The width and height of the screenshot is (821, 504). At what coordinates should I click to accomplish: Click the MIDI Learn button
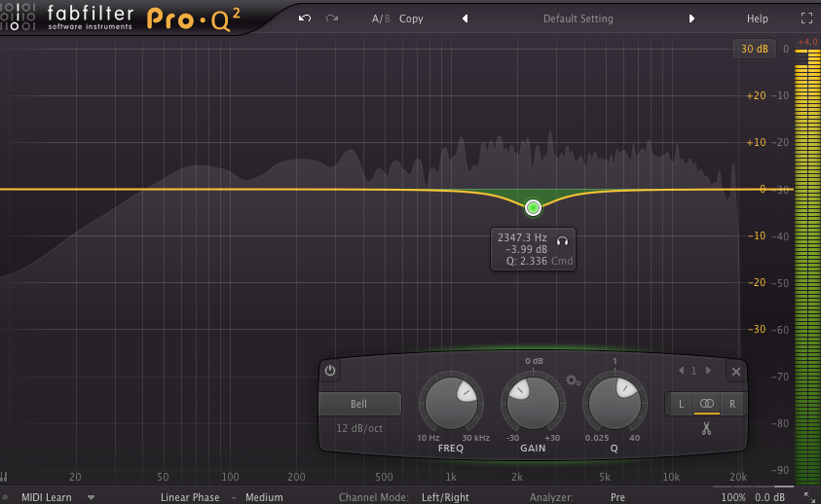47,497
